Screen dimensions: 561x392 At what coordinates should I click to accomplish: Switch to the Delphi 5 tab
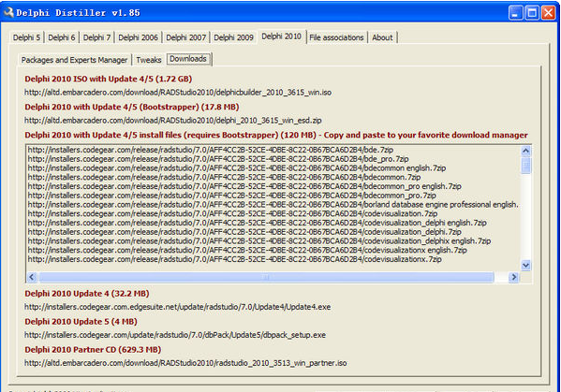26,37
